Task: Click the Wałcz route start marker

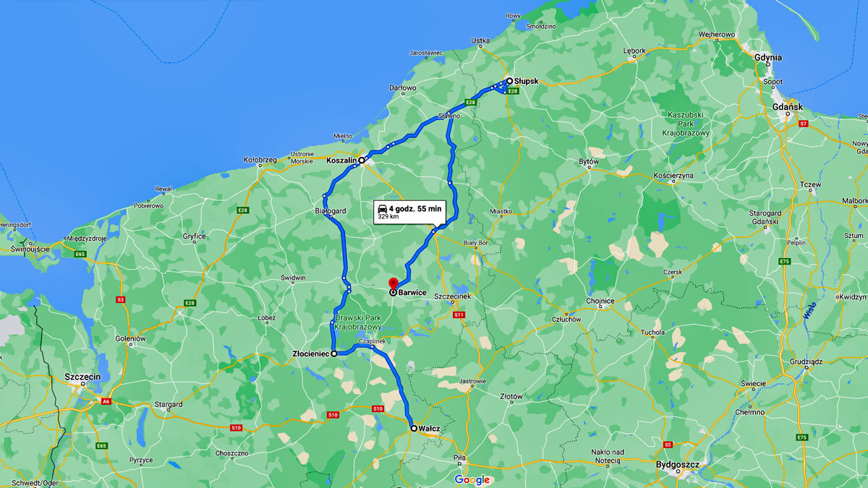Action: coord(414,429)
